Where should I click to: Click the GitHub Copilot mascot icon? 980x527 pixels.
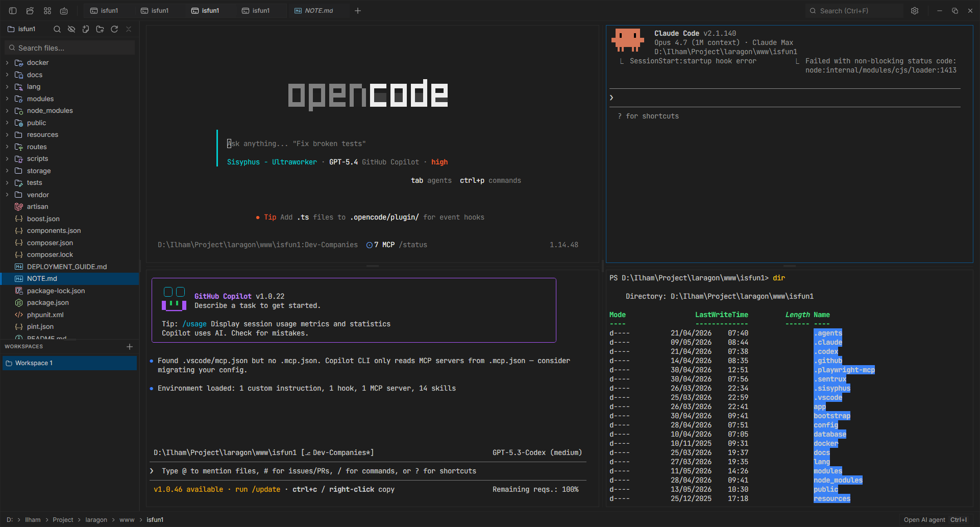tap(174, 299)
